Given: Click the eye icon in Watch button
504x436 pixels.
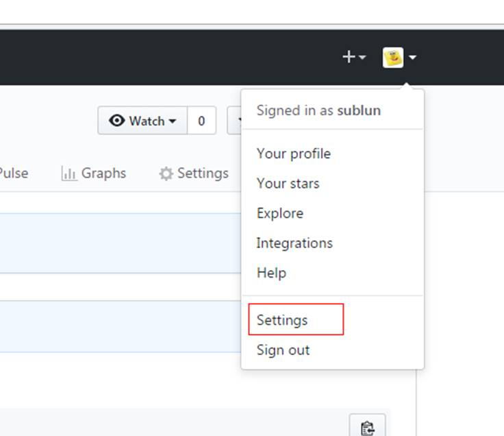Looking at the screenshot, I should pos(117,121).
